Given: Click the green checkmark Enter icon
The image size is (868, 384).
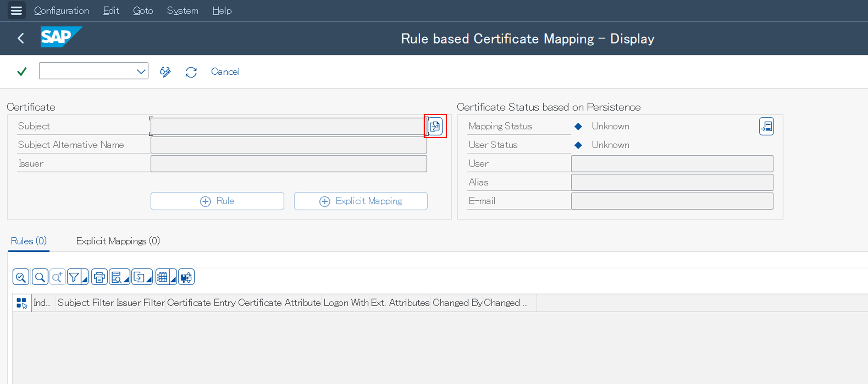Looking at the screenshot, I should coord(22,72).
